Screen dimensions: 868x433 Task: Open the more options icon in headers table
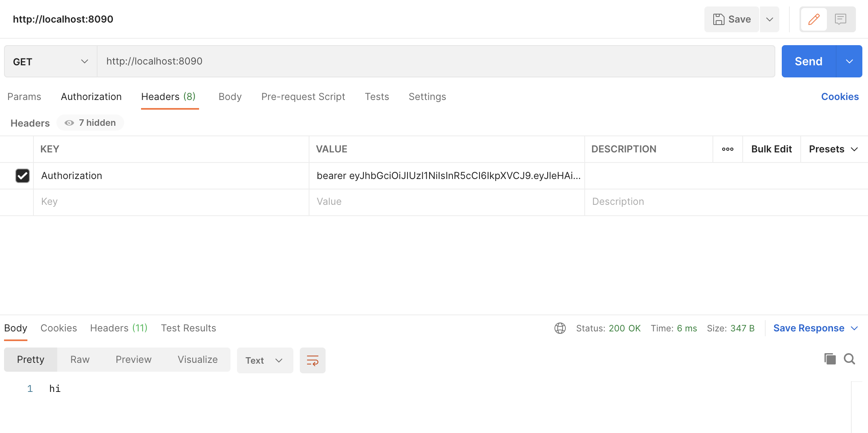pyautogui.click(x=727, y=149)
